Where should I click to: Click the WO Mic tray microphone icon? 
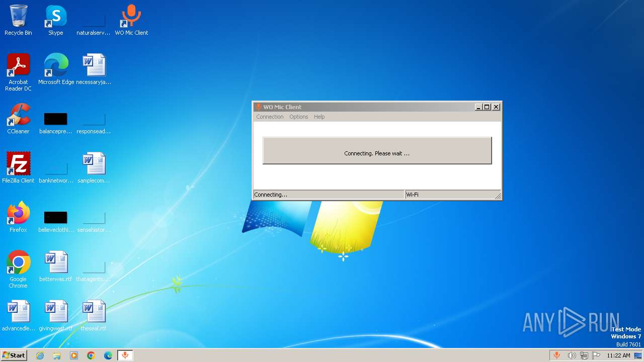coord(556,355)
